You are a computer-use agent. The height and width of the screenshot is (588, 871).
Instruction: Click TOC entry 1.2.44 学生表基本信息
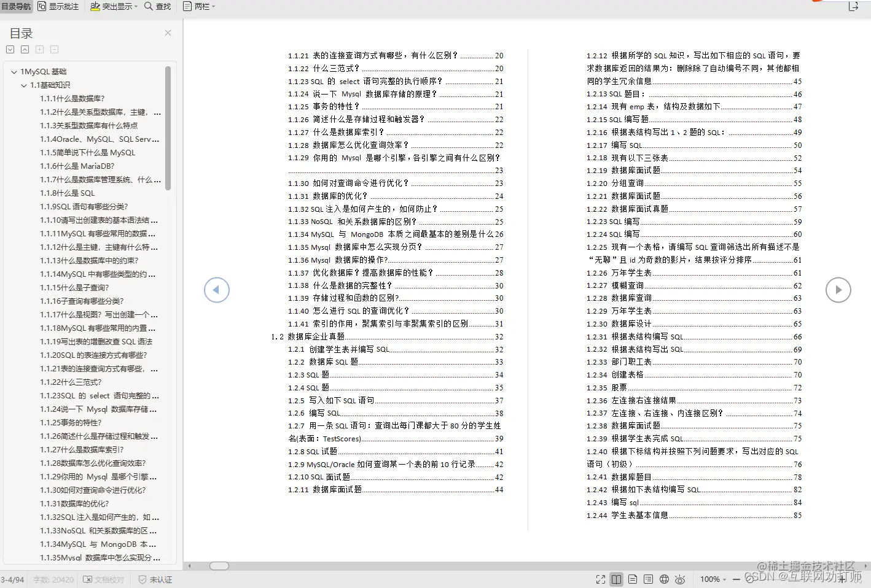click(x=694, y=516)
